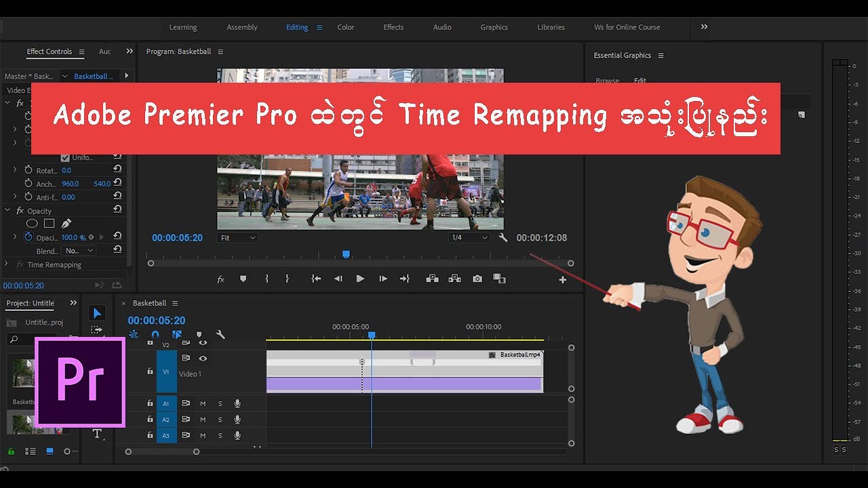Open the Fit zoom level dropdown
This screenshot has width=868, height=488.
click(237, 238)
